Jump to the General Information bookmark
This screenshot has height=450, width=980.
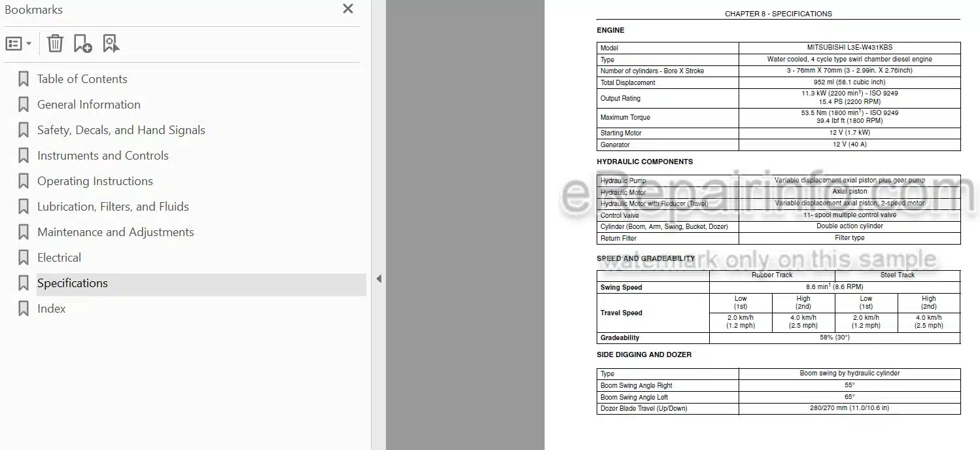pyautogui.click(x=88, y=105)
